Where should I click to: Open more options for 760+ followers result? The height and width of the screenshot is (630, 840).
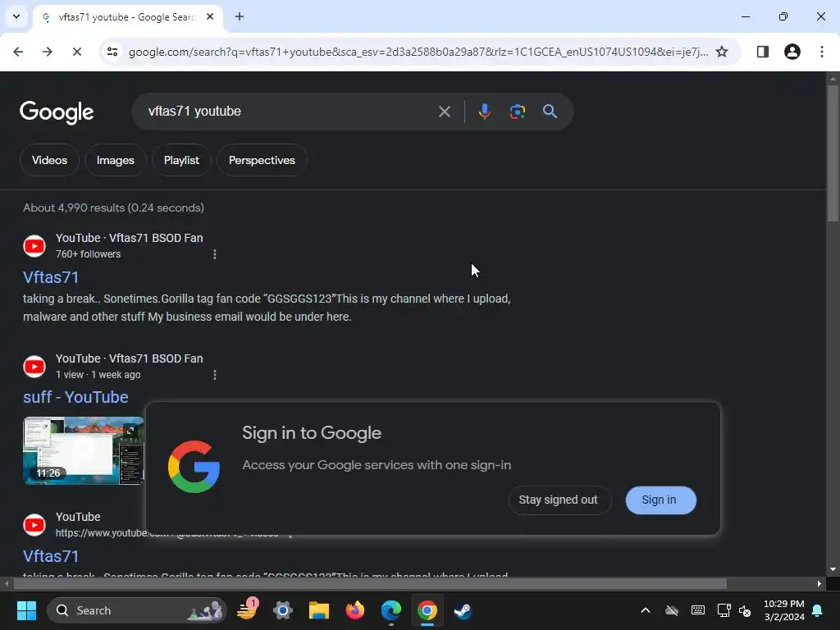[x=215, y=254]
